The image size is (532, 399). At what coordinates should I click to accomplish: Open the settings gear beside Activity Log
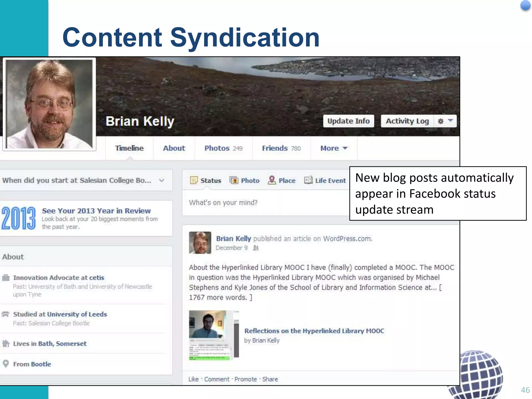tap(441, 121)
